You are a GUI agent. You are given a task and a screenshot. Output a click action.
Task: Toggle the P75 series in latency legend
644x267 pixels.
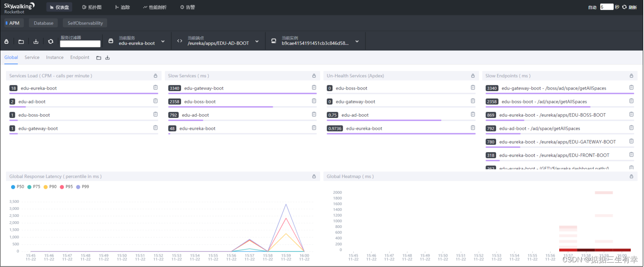tap(34, 187)
